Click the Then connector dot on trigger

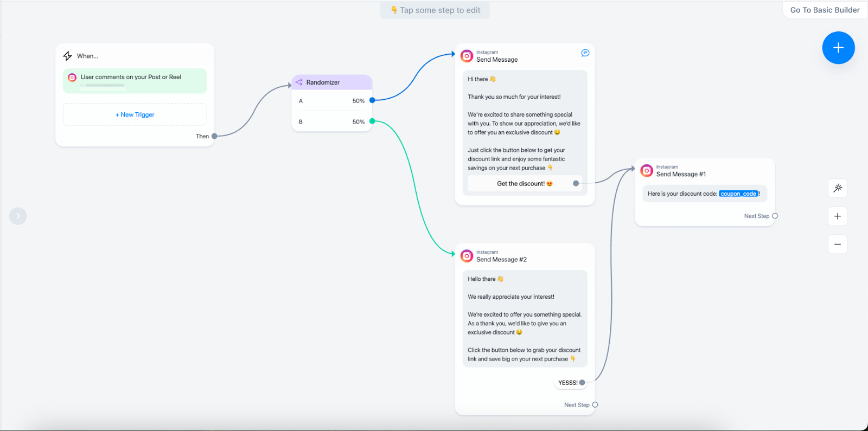214,137
